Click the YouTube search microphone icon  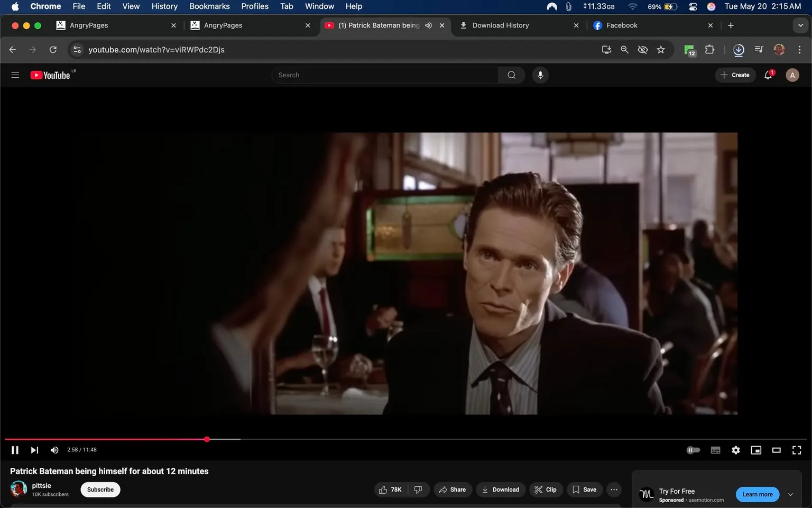540,75
